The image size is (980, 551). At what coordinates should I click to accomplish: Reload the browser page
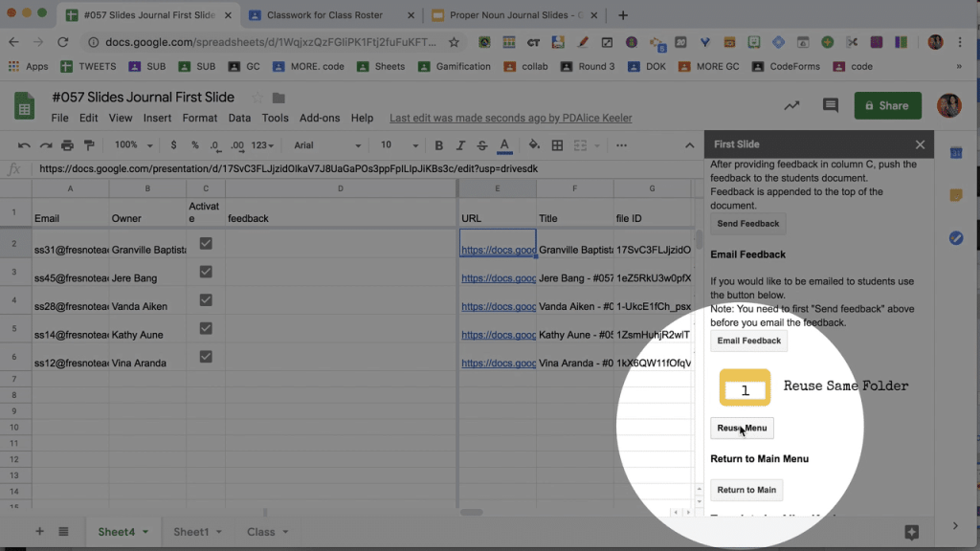coord(62,42)
